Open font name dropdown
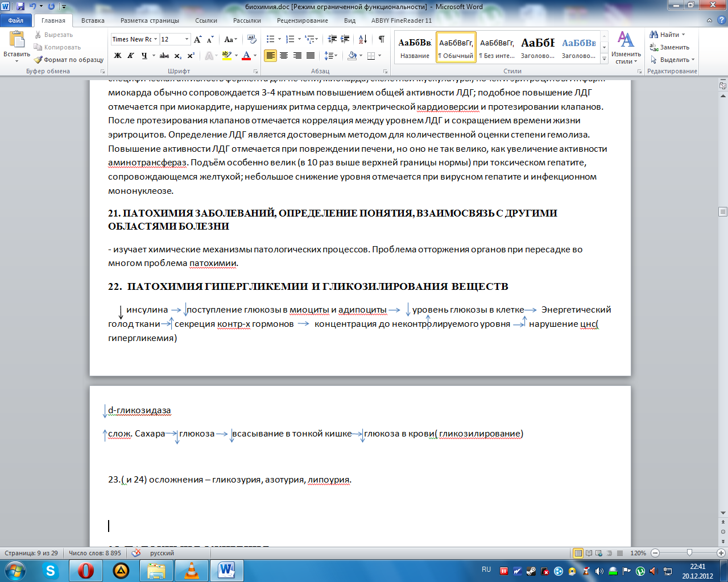728x582 pixels. tap(156, 39)
